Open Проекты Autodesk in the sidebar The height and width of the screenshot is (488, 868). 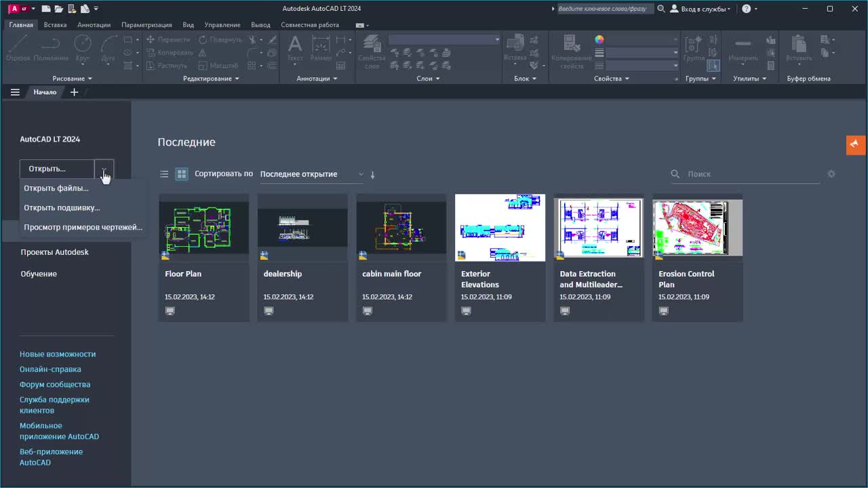[x=54, y=252]
